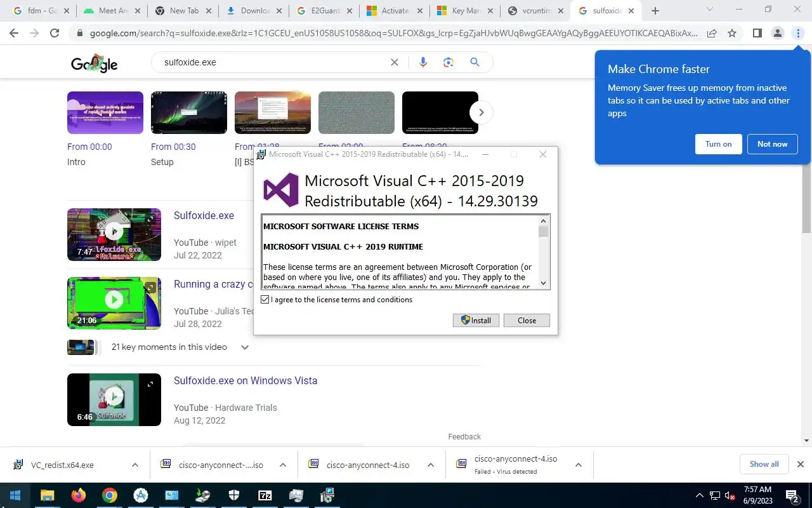This screenshot has width=812, height=508.
Task: Show clock and date flyout
Action: point(757,495)
